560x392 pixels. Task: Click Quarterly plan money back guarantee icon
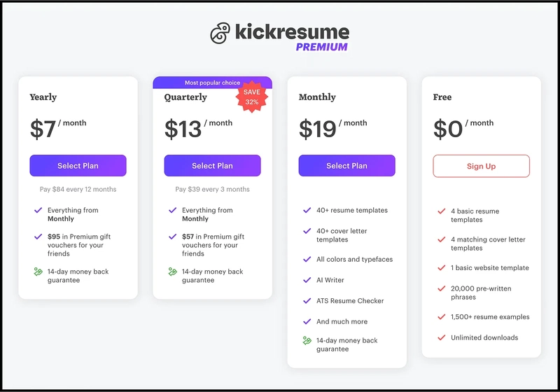tap(172, 272)
